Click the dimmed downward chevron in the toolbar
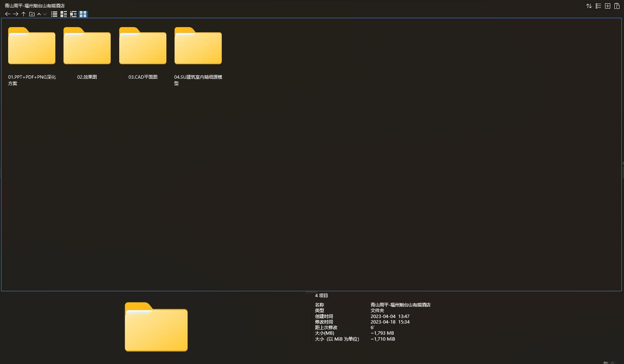Screen dimensions: 624x364 coord(45,14)
